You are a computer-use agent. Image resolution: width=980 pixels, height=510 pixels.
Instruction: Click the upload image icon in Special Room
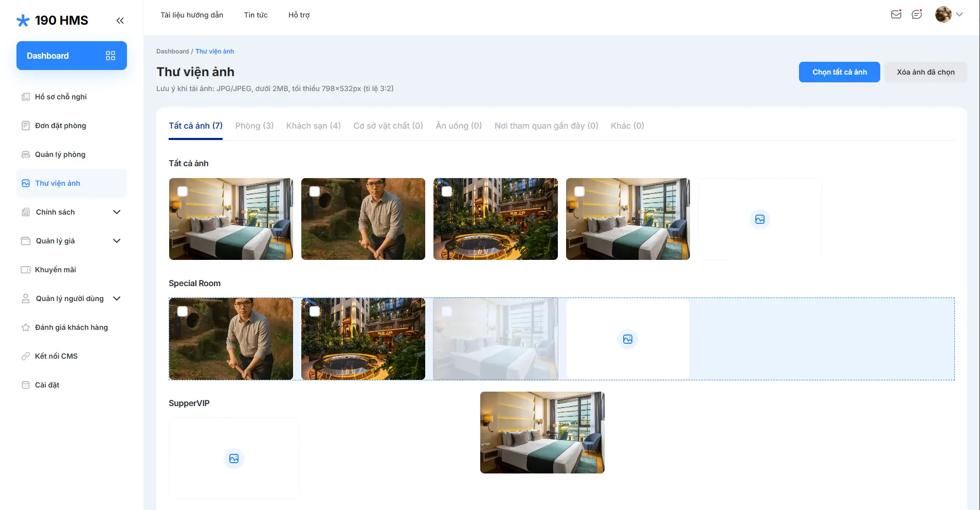tap(627, 339)
